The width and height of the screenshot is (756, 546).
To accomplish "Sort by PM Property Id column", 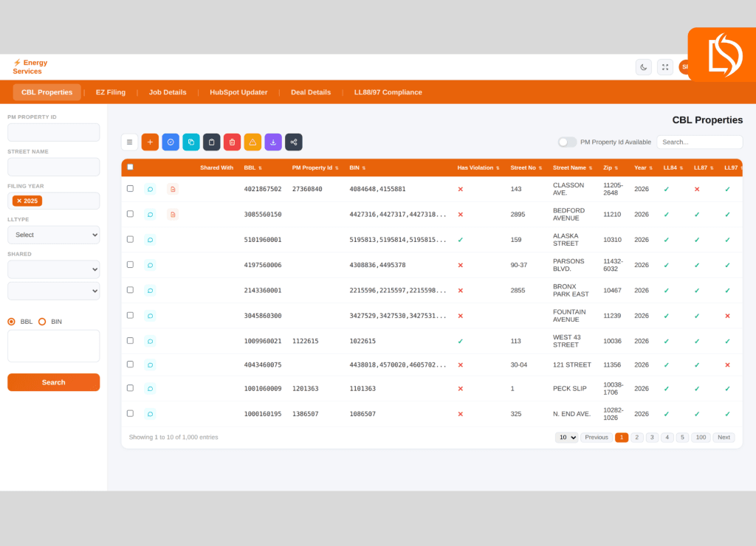I will click(x=315, y=167).
